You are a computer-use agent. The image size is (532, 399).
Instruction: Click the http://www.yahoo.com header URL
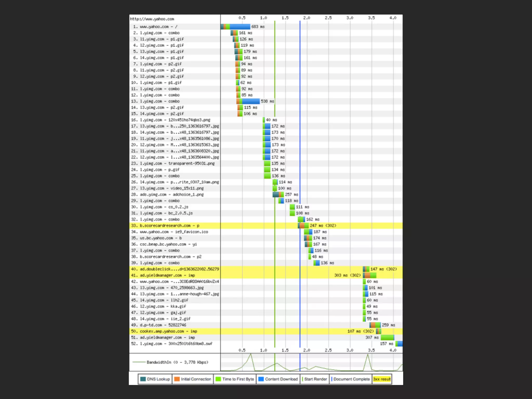coord(152,19)
